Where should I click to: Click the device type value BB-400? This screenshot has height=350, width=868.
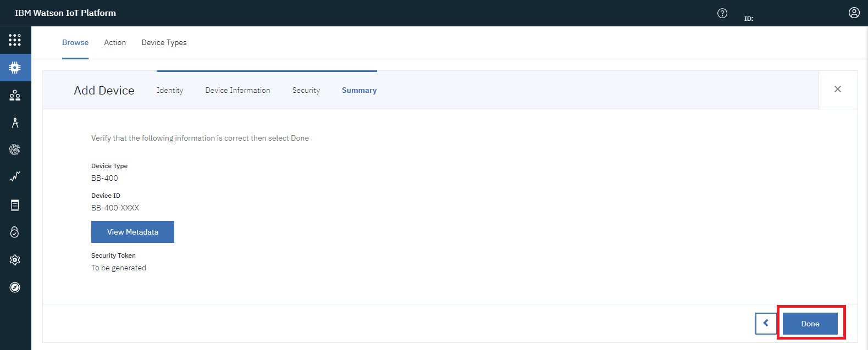pos(104,178)
